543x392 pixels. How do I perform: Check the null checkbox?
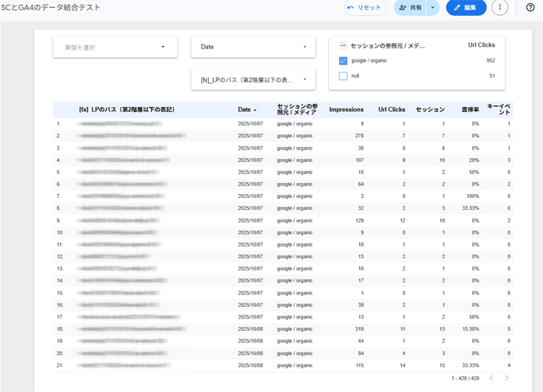click(343, 76)
